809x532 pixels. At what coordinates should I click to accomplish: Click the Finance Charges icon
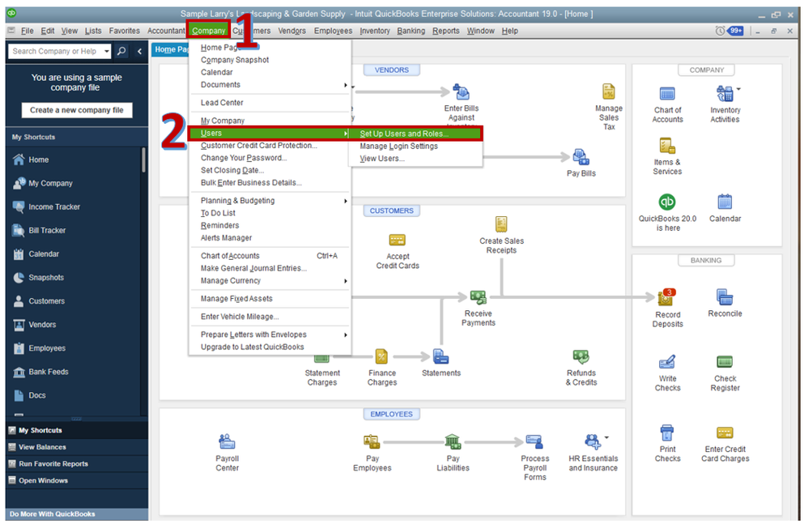[381, 356]
